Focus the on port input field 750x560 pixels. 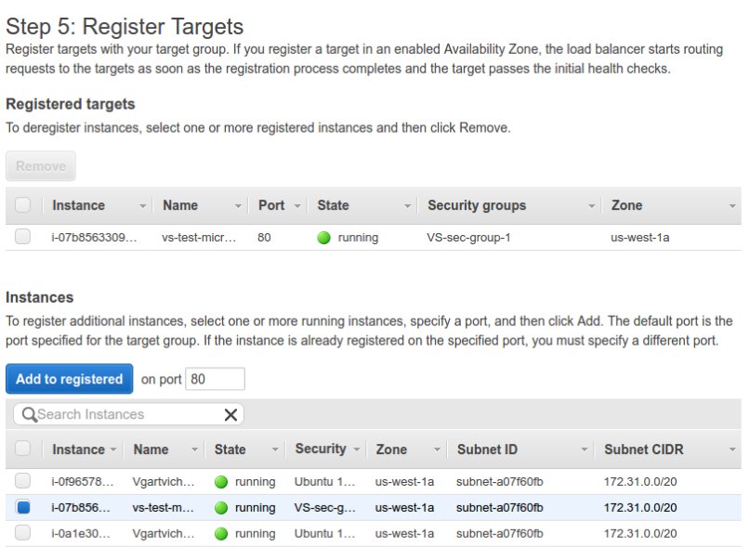[x=215, y=379]
